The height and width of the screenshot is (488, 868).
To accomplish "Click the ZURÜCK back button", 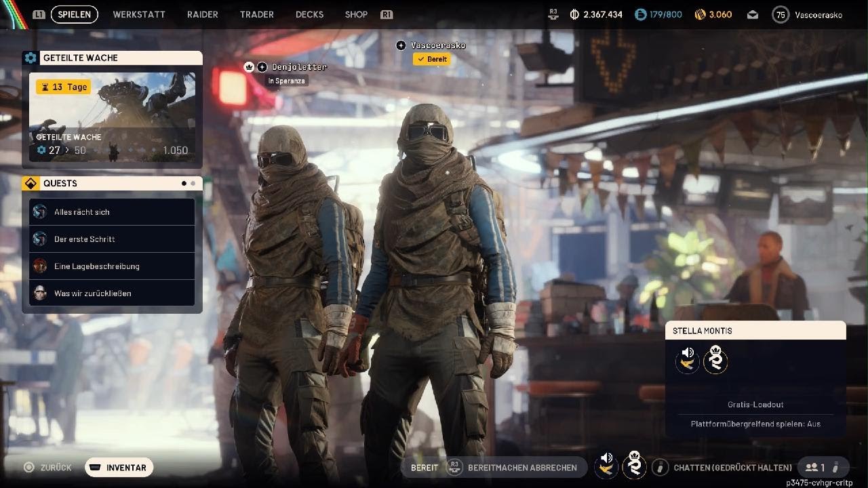I will pyautogui.click(x=47, y=468).
